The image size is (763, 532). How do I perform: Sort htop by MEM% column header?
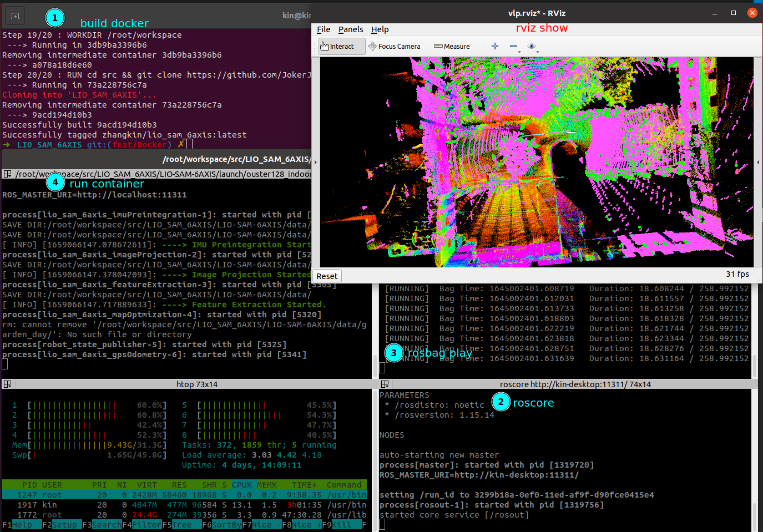coord(266,485)
